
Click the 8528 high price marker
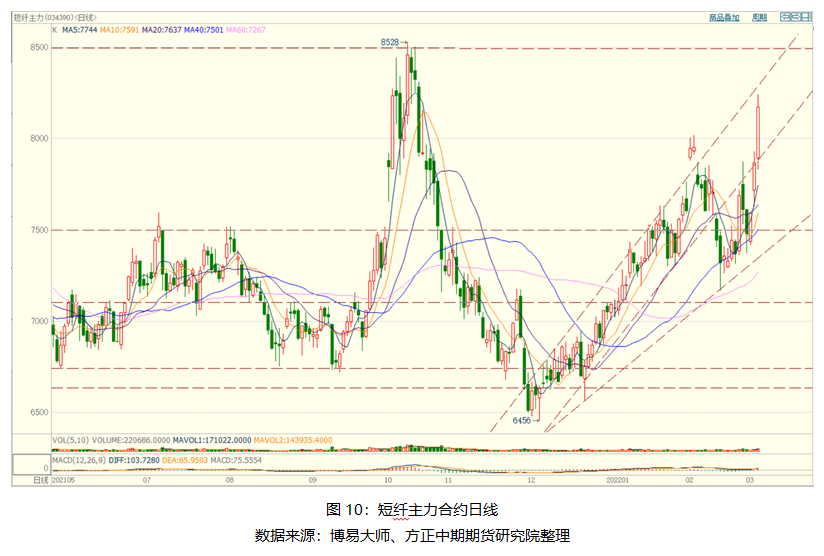[390, 42]
